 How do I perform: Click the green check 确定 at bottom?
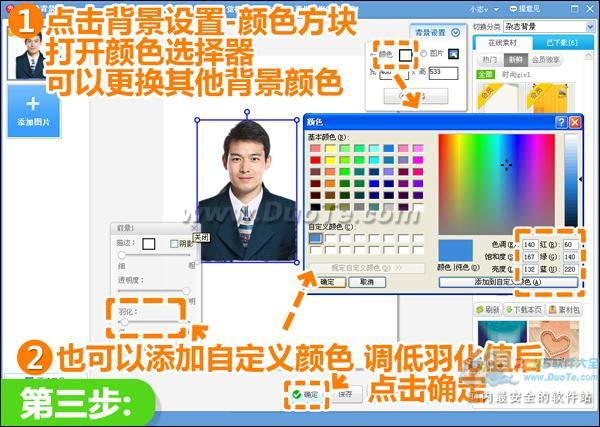pyautogui.click(x=306, y=394)
